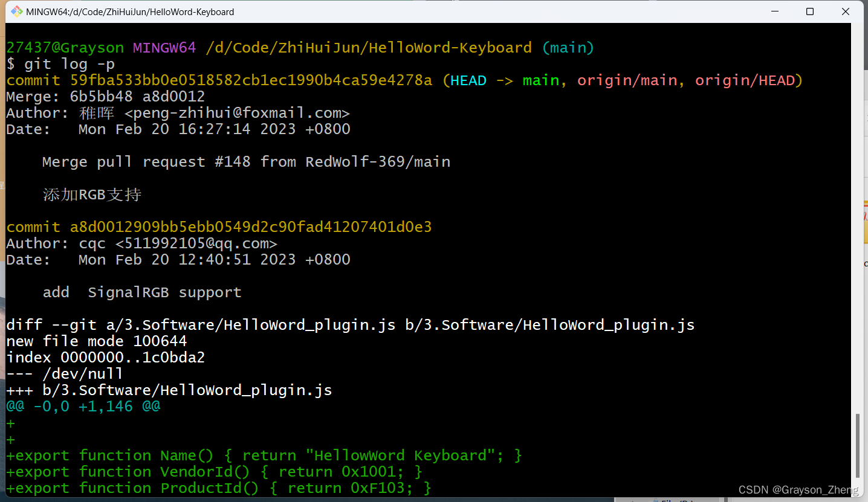
Task: Click the 'Merge: 6b5bb48 a8d0012' line
Action: (x=106, y=97)
